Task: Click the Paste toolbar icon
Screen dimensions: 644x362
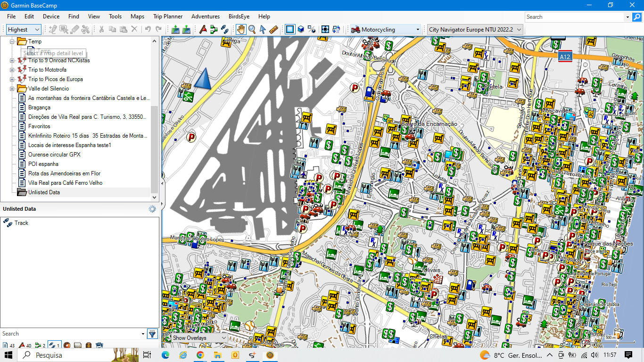Action: coord(123,29)
